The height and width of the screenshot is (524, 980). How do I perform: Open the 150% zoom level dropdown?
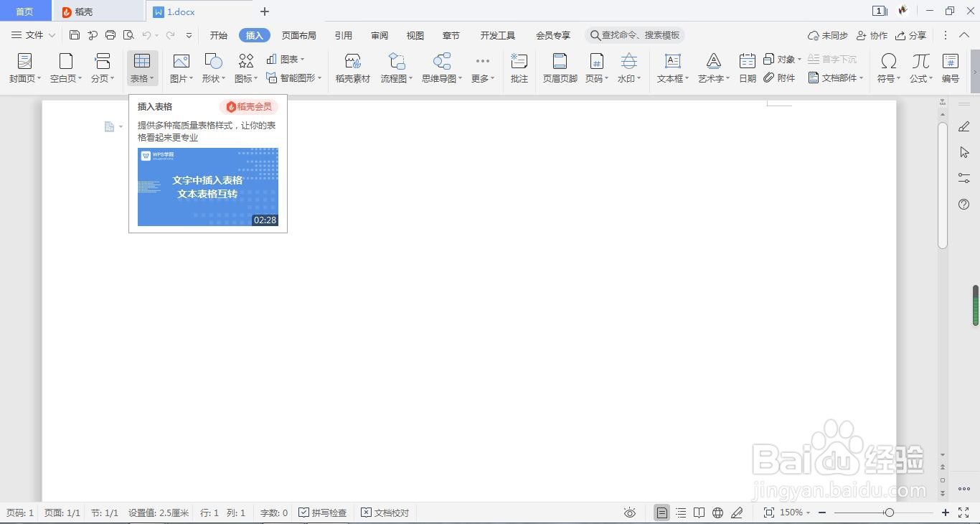(x=795, y=513)
